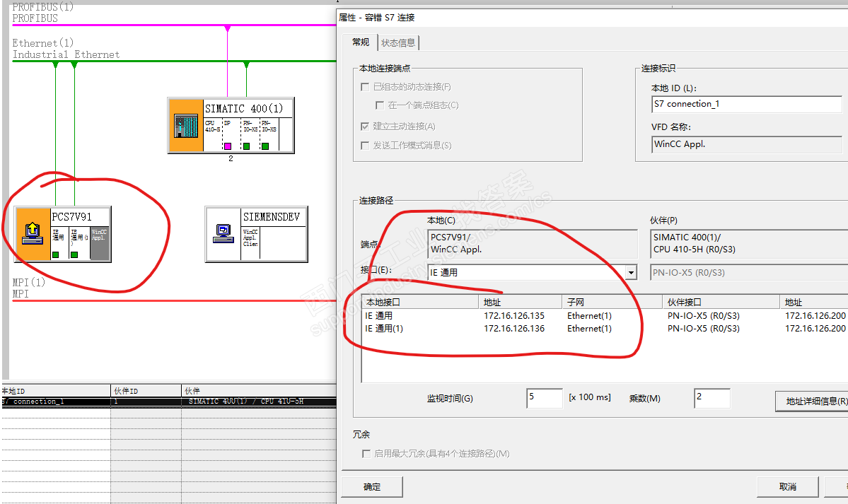The image size is (848, 504).
Task: Click the 确定 button
Action: pos(372,487)
